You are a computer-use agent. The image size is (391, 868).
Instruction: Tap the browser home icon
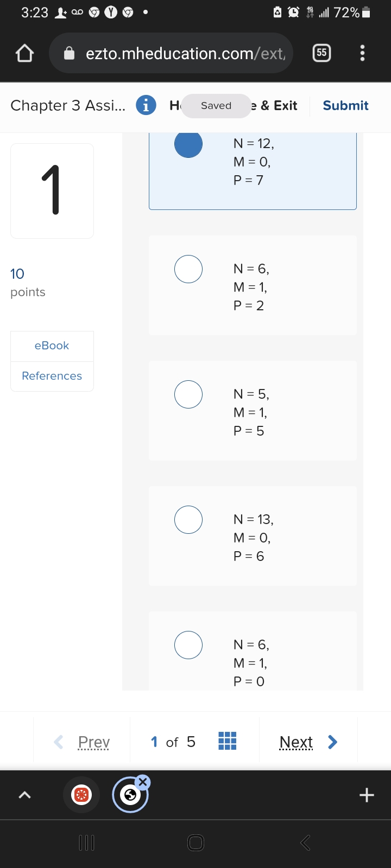(25, 53)
